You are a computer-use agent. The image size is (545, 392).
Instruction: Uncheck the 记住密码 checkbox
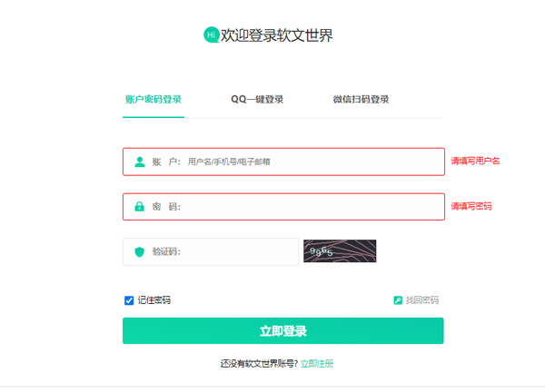point(129,300)
